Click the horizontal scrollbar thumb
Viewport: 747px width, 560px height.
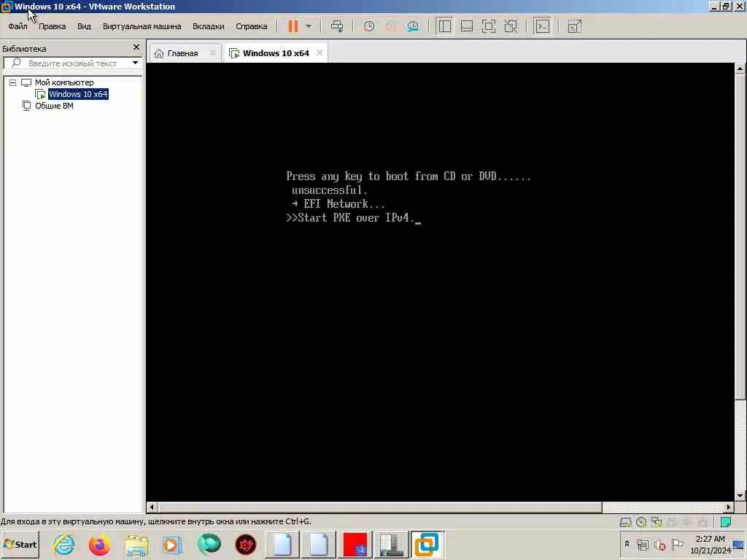coord(379,507)
